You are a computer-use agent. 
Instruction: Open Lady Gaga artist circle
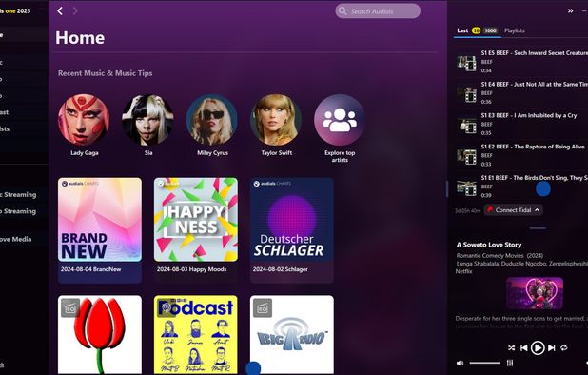(84, 120)
